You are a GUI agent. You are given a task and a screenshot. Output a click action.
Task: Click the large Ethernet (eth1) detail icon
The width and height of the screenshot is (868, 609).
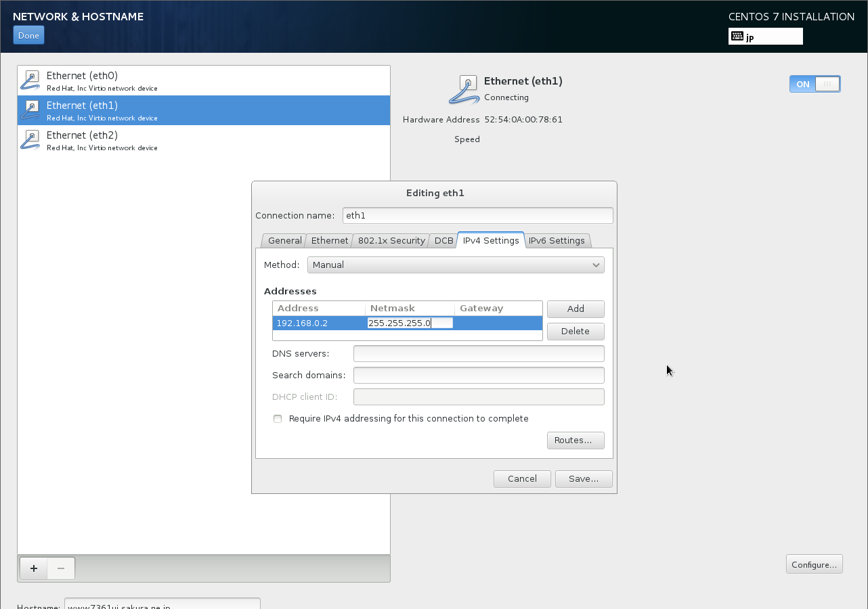(464, 89)
